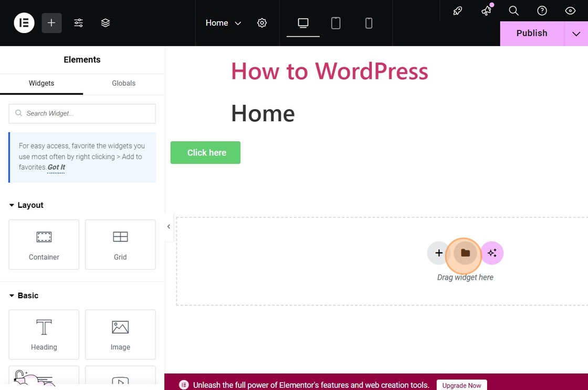Collapse the Layout section

26,205
